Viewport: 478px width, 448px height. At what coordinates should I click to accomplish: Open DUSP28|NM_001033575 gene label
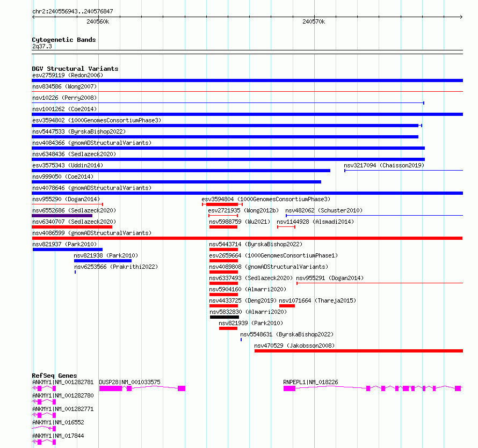click(129, 382)
